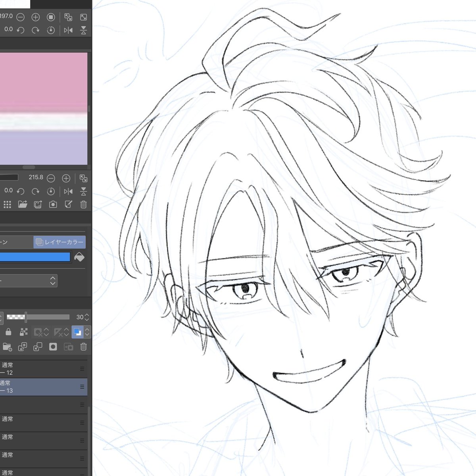Viewport: 476px width, 476px height.
Task: Click the Sub View zoom value 215.8
Action: pyautogui.click(x=36, y=177)
